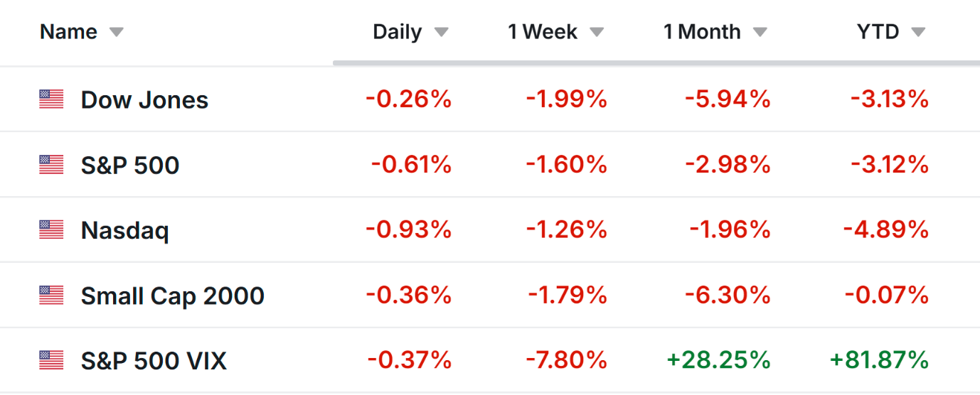Sort by 1 Week column arrow
The height and width of the screenshot is (395, 980).
tap(597, 33)
